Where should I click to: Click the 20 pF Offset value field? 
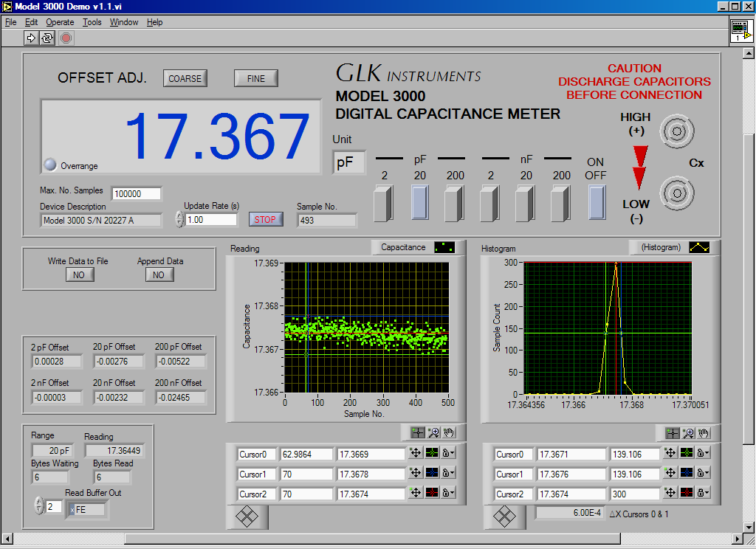click(x=118, y=362)
